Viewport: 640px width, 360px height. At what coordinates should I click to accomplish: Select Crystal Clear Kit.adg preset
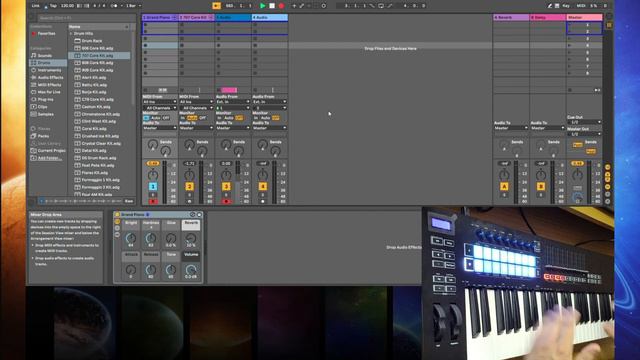click(x=100, y=144)
